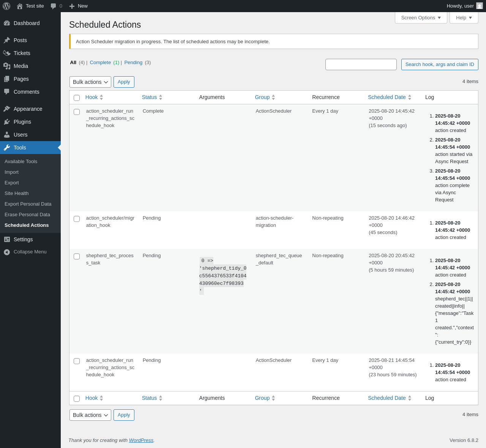Open the bottom Bulk actions dropdown
This screenshot has height=448, width=486.
pos(90,415)
